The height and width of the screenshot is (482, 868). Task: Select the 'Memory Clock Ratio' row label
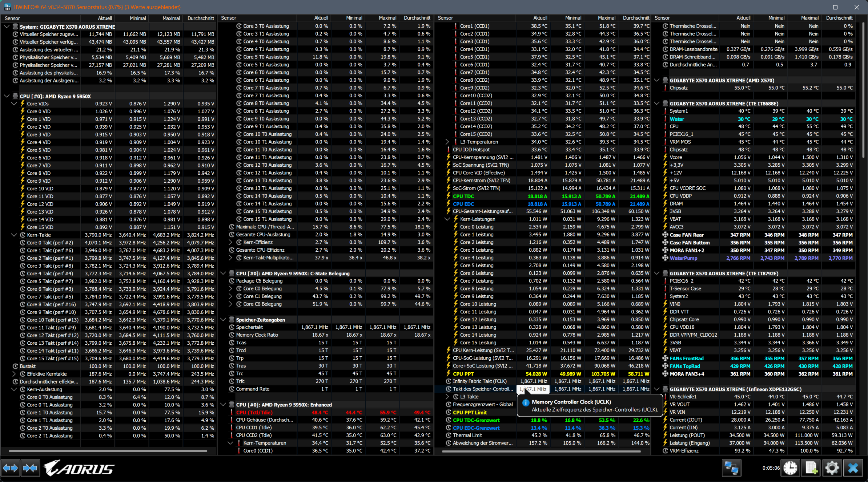pos(257,335)
